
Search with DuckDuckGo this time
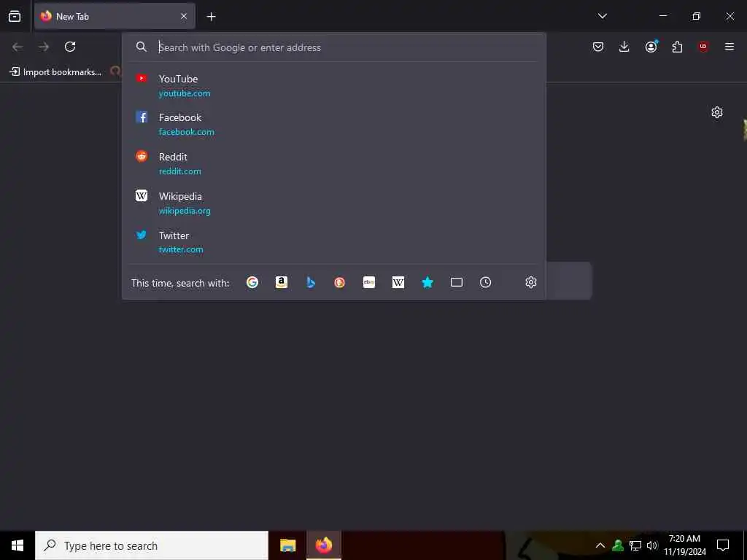[x=340, y=282]
